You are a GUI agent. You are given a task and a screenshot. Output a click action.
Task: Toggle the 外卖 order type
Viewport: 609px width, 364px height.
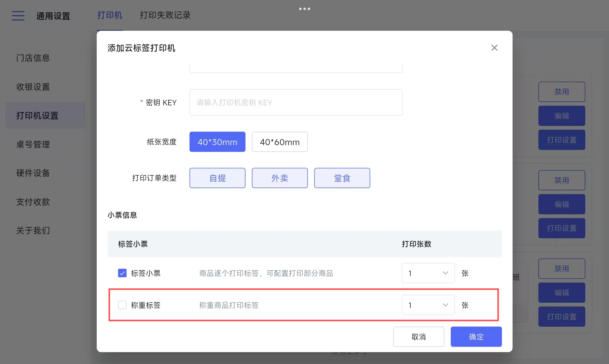click(x=279, y=178)
